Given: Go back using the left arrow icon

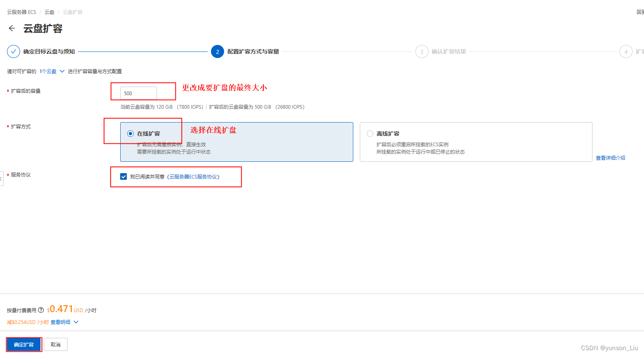Looking at the screenshot, I should click(x=12, y=28).
